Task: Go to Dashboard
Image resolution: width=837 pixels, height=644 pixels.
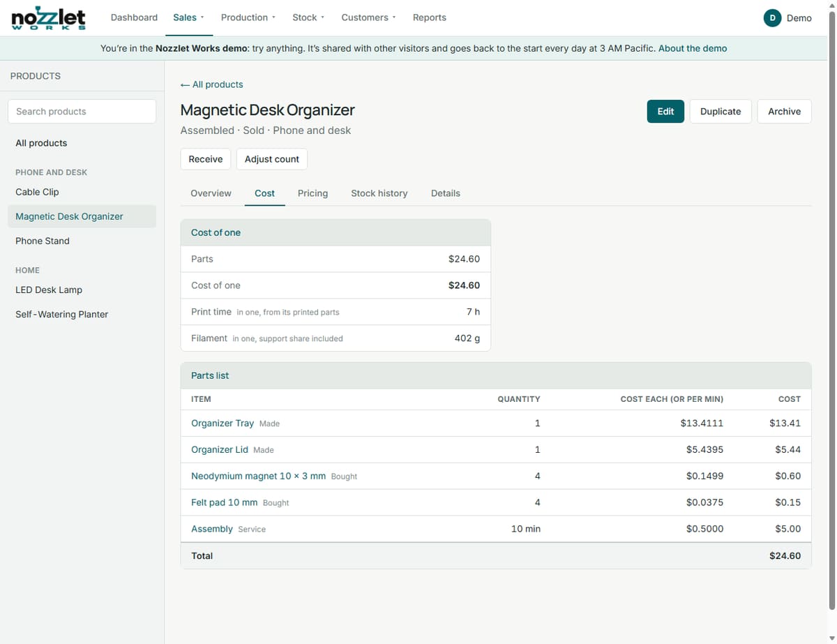Action: 134,17
